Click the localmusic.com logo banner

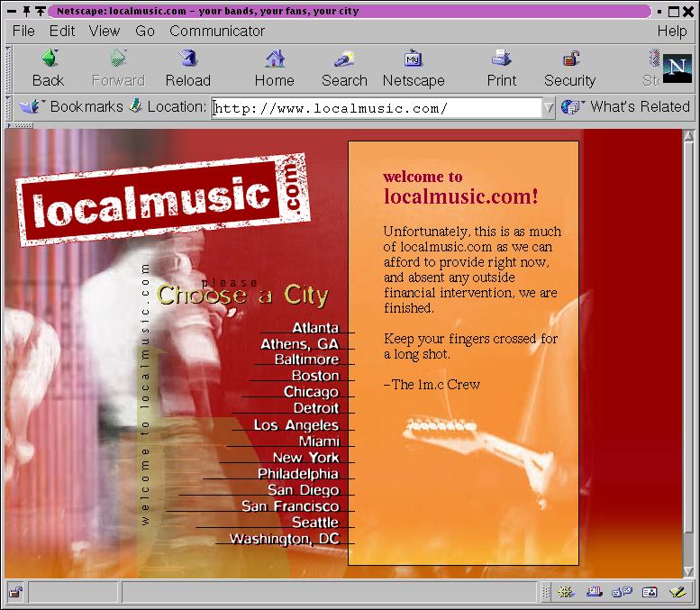[163, 200]
